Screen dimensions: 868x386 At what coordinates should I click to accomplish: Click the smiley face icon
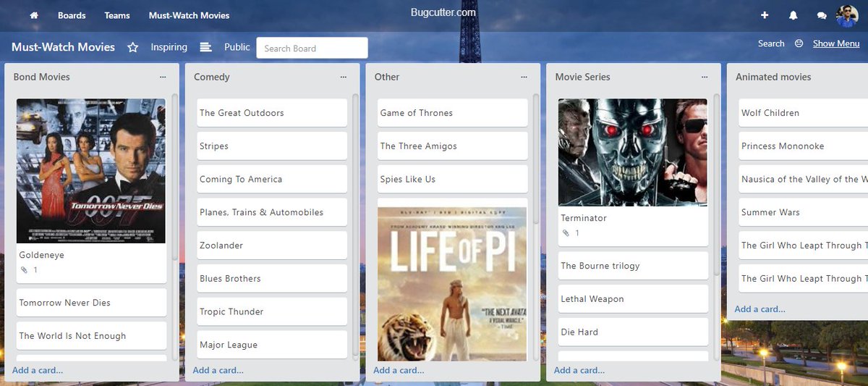click(799, 43)
